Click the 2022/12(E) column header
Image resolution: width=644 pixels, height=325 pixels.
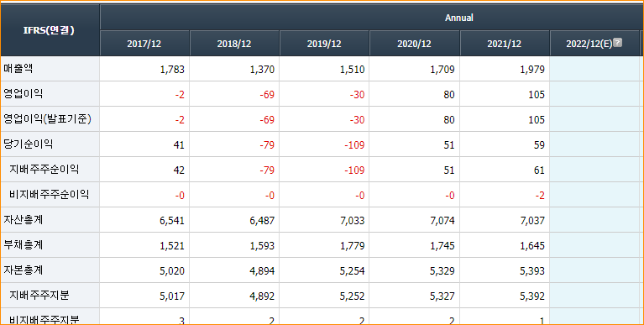point(594,44)
